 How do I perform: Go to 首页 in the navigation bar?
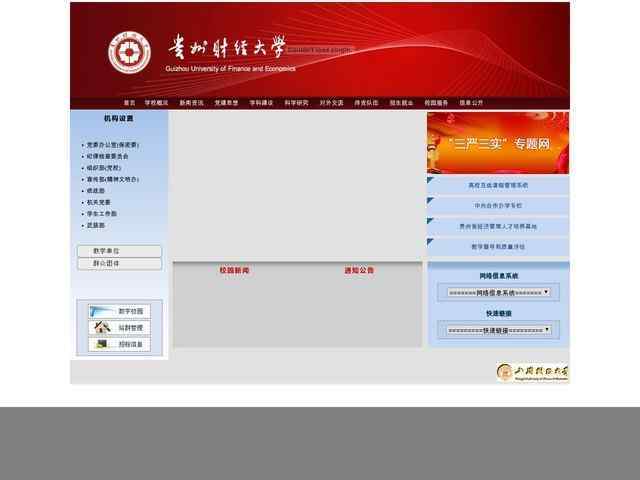[x=129, y=103]
